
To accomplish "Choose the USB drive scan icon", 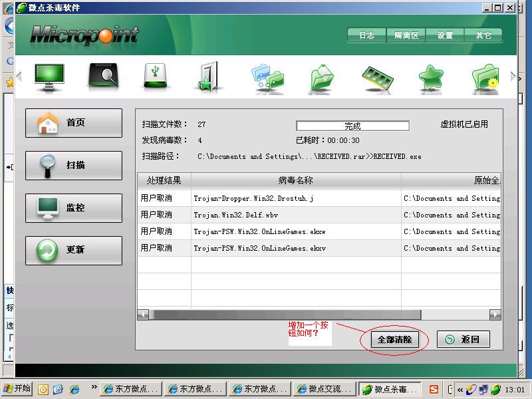I will 156,76.
